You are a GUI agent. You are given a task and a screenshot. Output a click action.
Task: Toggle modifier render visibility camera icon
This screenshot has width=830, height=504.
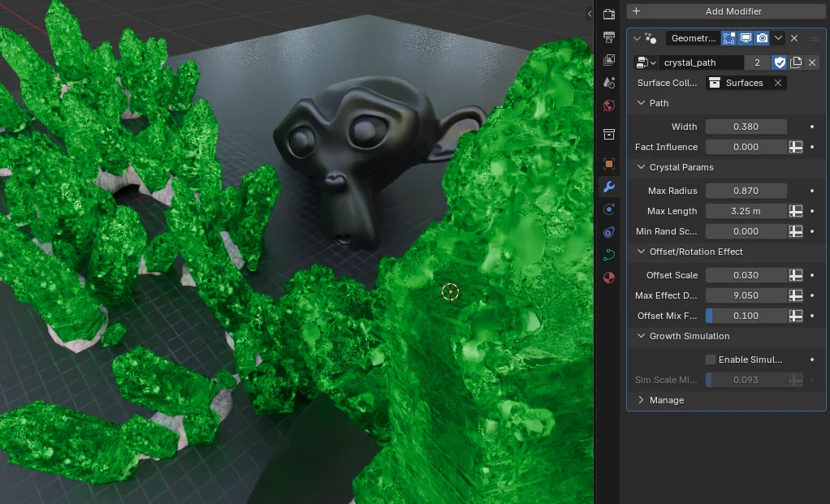(x=762, y=38)
